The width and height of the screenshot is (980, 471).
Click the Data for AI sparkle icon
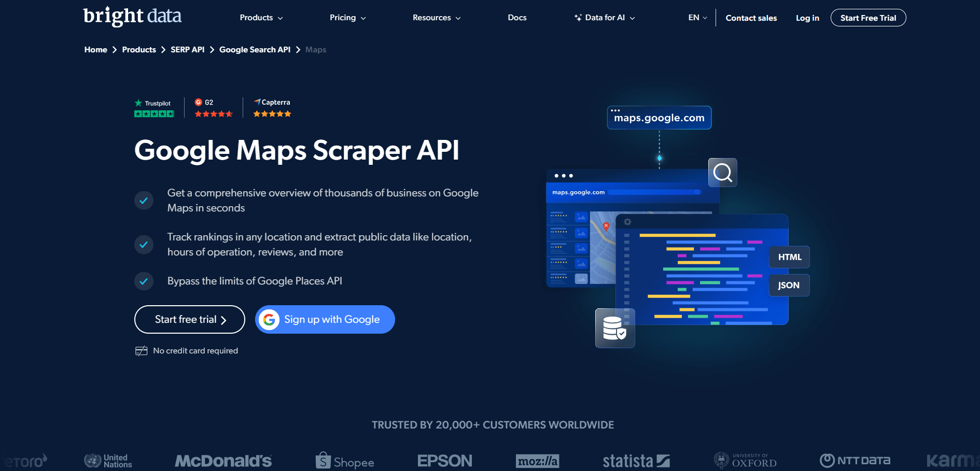[577, 17]
